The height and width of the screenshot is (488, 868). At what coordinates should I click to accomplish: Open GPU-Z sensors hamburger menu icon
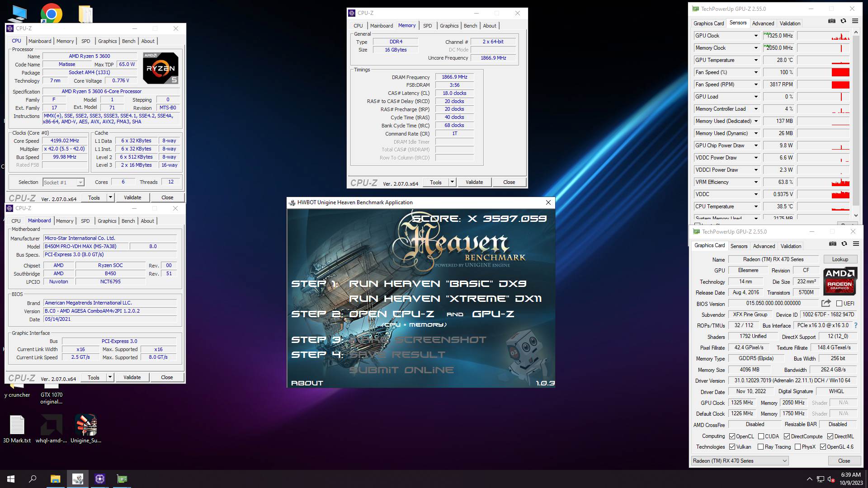[x=855, y=21]
